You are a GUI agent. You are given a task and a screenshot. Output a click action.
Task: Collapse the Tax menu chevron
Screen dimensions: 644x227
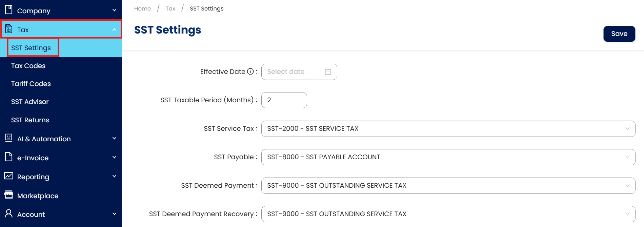click(114, 30)
